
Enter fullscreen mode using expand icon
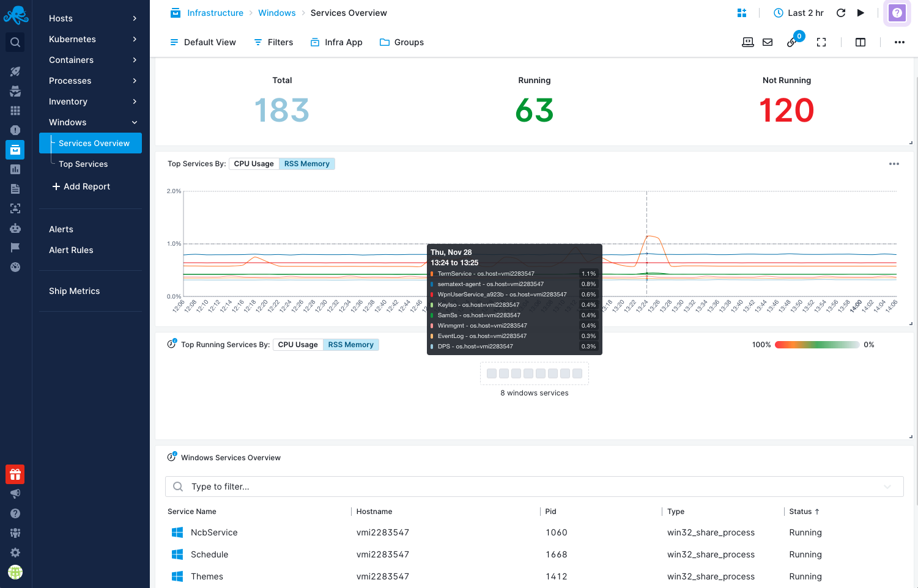821,42
